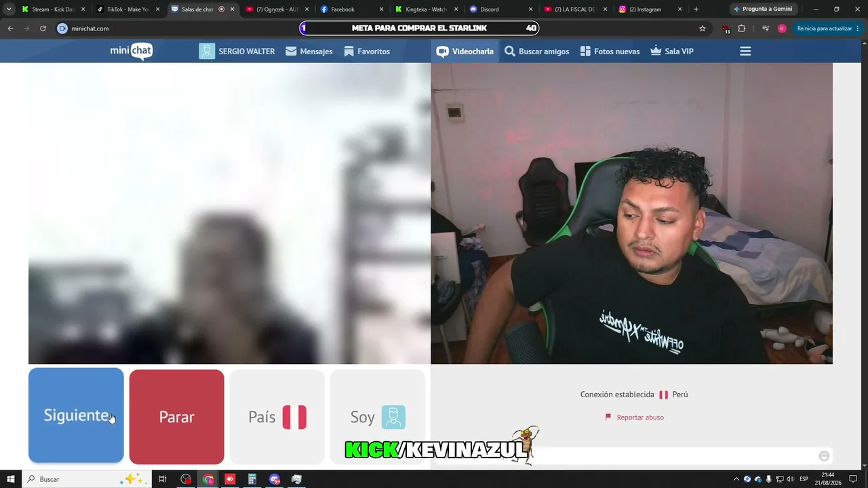868x488 pixels.
Task: Click the red Parar button
Action: coord(176,417)
